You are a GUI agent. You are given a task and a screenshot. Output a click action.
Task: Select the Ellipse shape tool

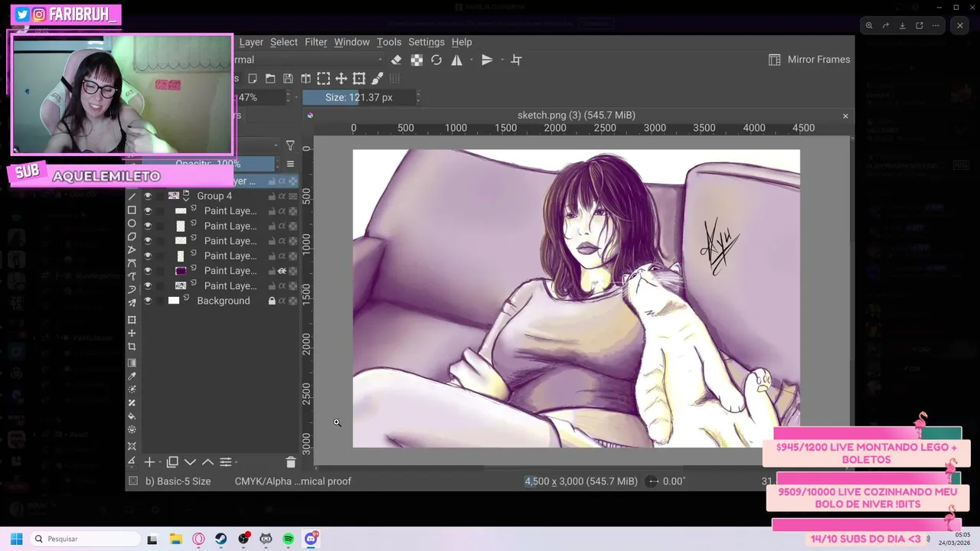(x=132, y=223)
